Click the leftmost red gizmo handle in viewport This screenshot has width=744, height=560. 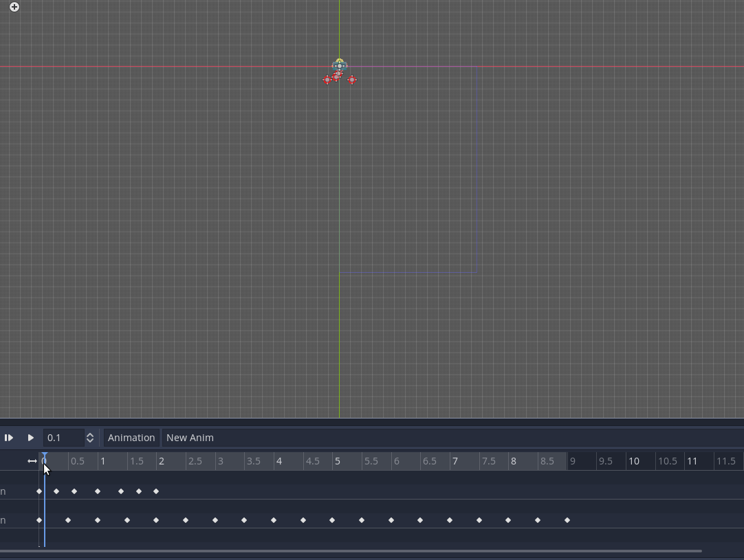(x=327, y=80)
